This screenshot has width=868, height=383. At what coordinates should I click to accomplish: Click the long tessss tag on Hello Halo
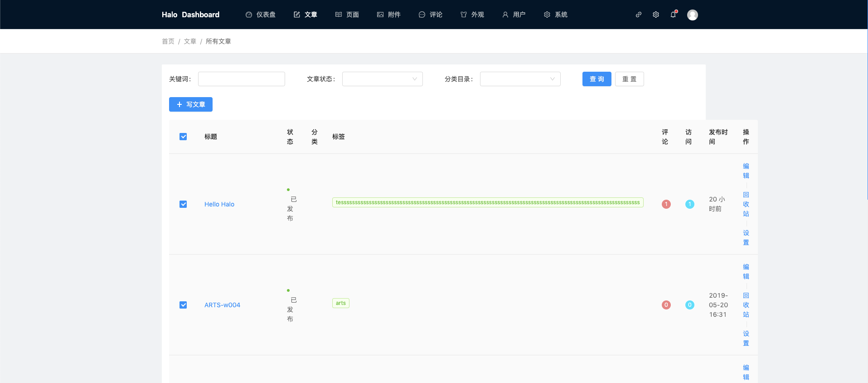pos(488,202)
